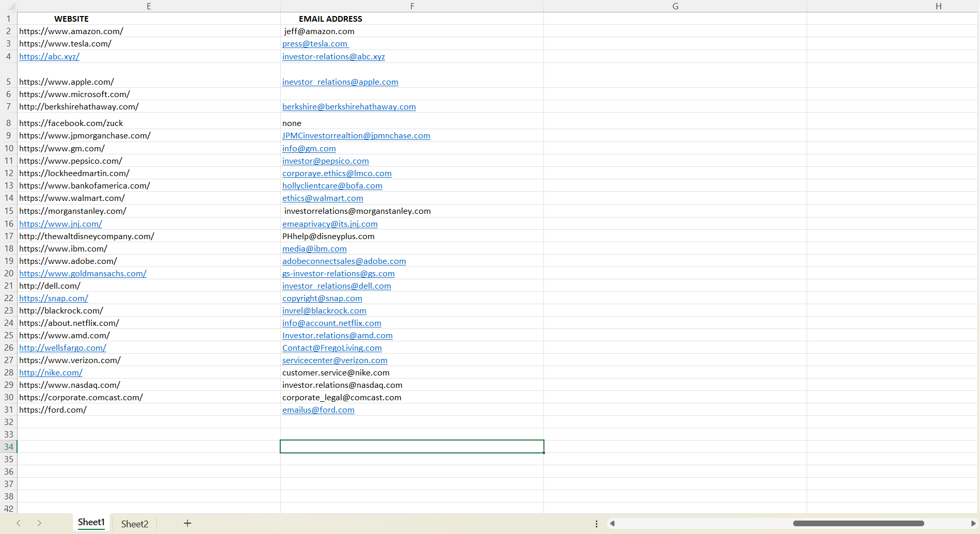Select the customer.service@nike.com cell

(412, 373)
